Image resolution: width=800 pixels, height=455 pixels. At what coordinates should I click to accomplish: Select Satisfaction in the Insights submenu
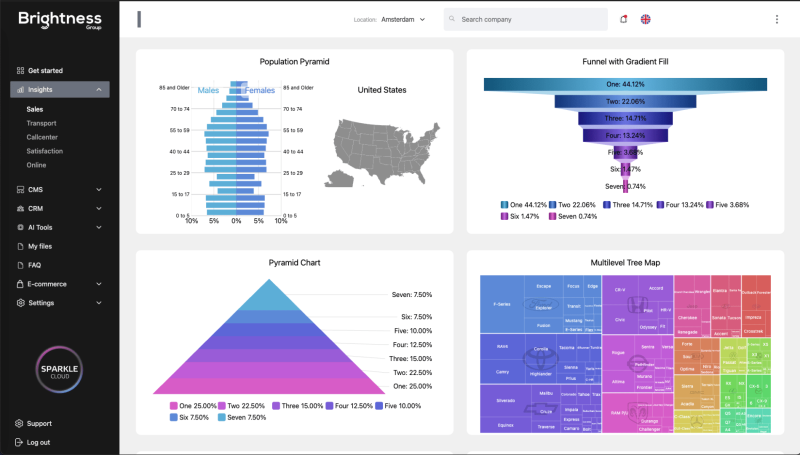click(45, 151)
